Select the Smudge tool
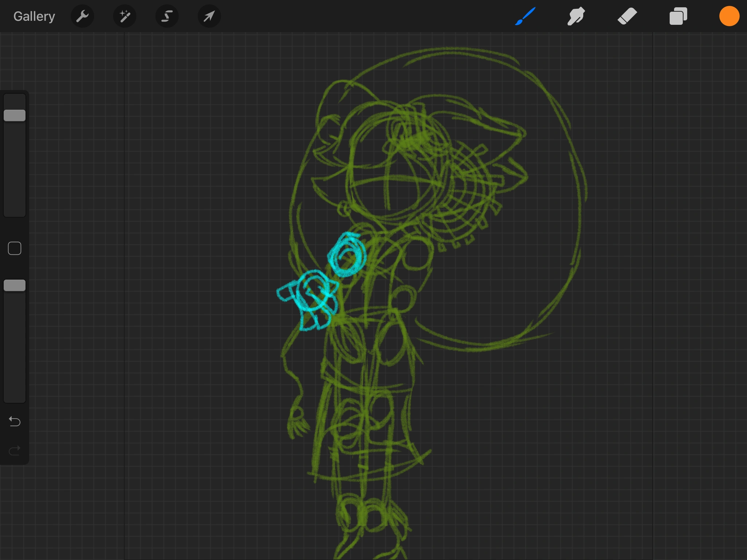747x560 pixels. coord(576,16)
